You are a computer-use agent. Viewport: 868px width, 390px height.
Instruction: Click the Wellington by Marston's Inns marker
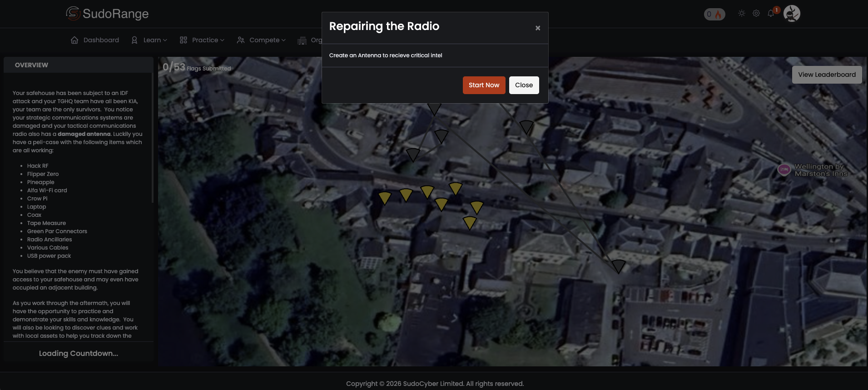(x=784, y=170)
